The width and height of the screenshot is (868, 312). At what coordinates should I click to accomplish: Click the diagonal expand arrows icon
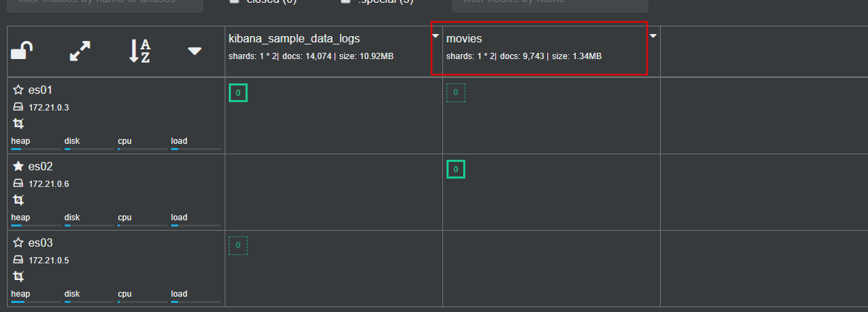tap(80, 51)
